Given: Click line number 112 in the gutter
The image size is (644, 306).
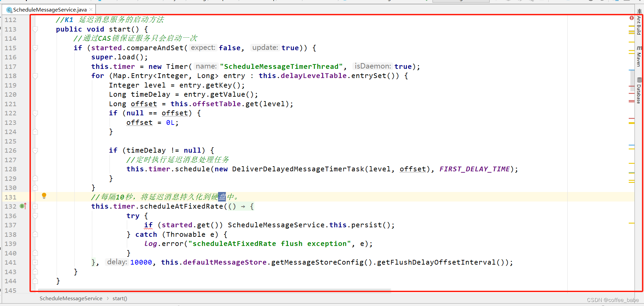Looking at the screenshot, I should 11,20.
